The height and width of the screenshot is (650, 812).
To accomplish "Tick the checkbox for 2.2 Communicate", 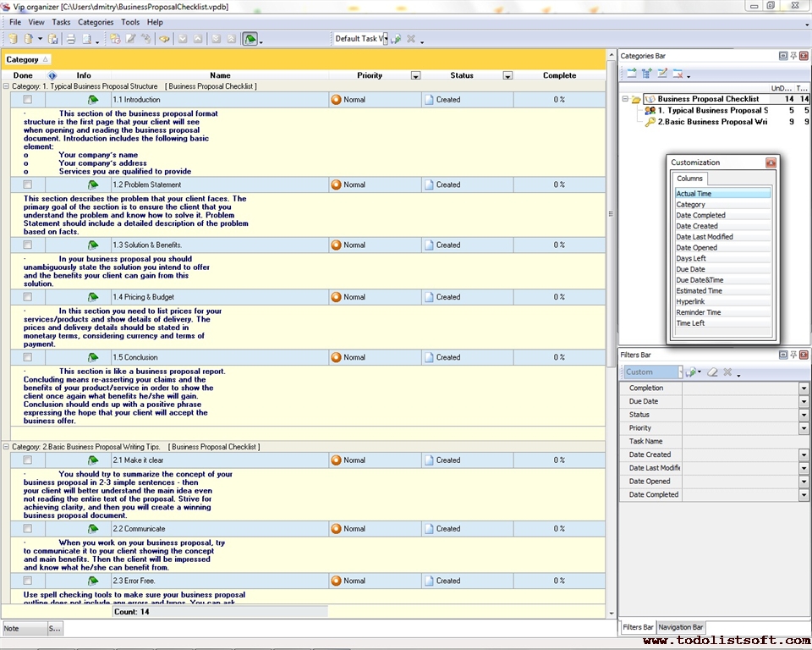I will [x=28, y=529].
